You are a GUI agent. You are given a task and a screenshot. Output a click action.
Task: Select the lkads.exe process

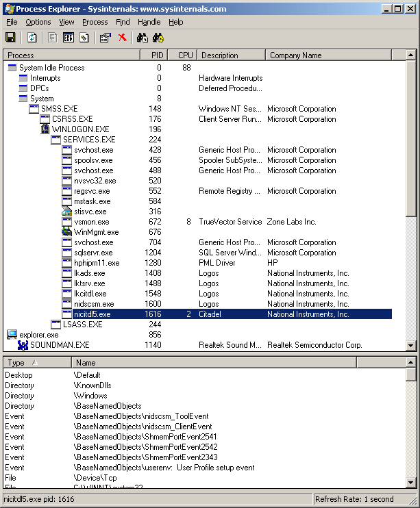coord(90,273)
